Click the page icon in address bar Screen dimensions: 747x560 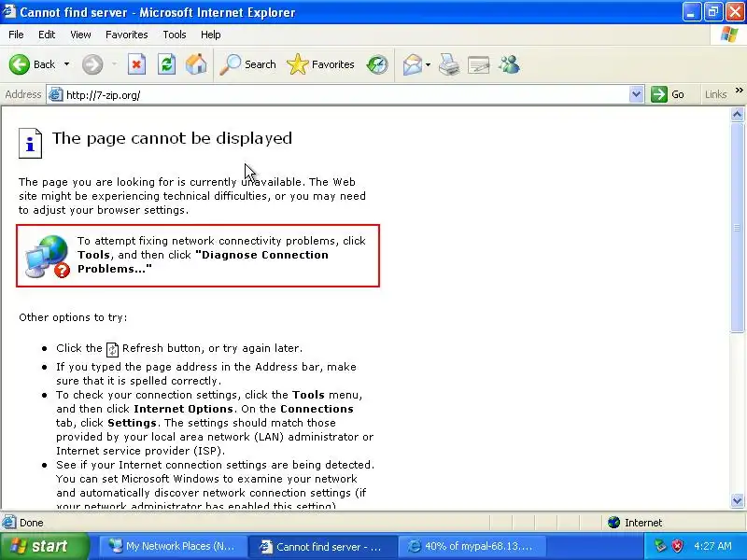click(x=56, y=95)
